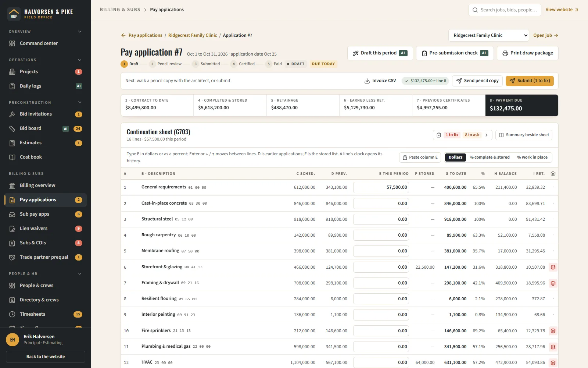
Task: Click Paste column E
Action: pyautogui.click(x=420, y=157)
